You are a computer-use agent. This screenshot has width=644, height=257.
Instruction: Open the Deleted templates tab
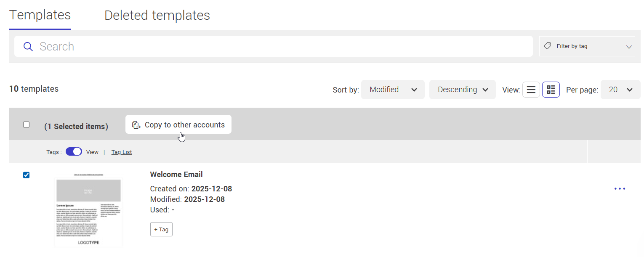click(x=157, y=15)
